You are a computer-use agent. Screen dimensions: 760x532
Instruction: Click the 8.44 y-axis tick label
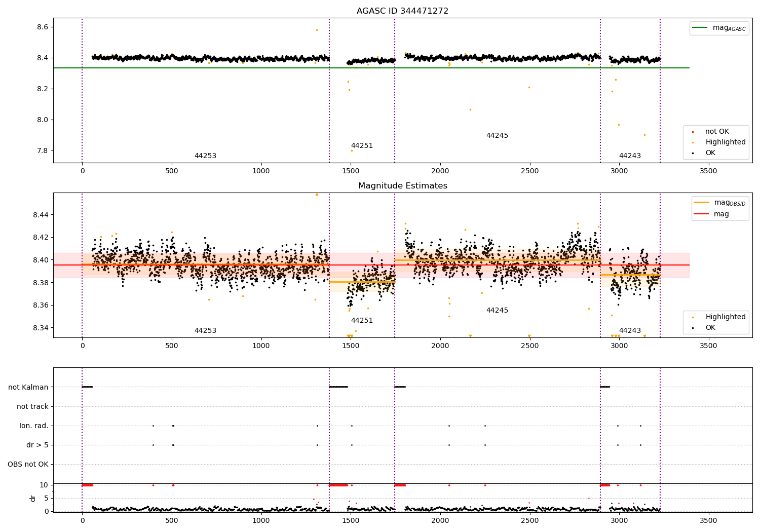tap(41, 215)
